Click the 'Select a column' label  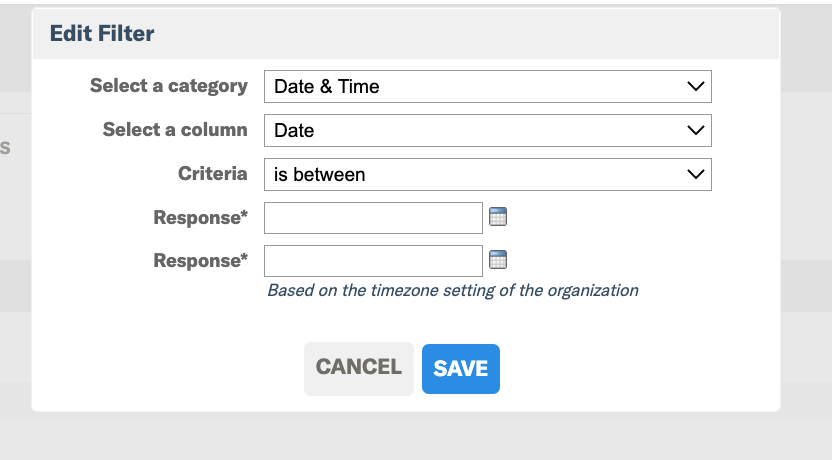click(x=175, y=129)
